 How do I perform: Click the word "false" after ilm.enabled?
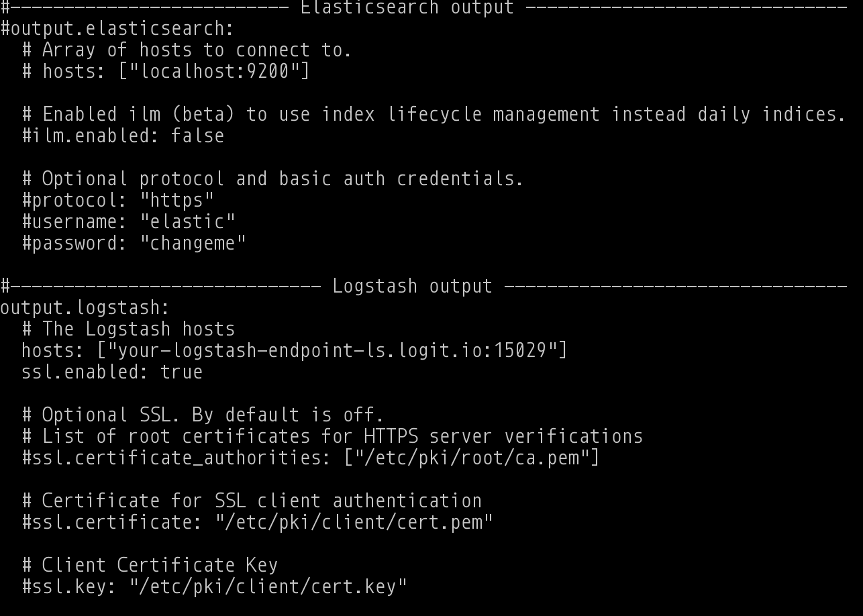[197, 136]
